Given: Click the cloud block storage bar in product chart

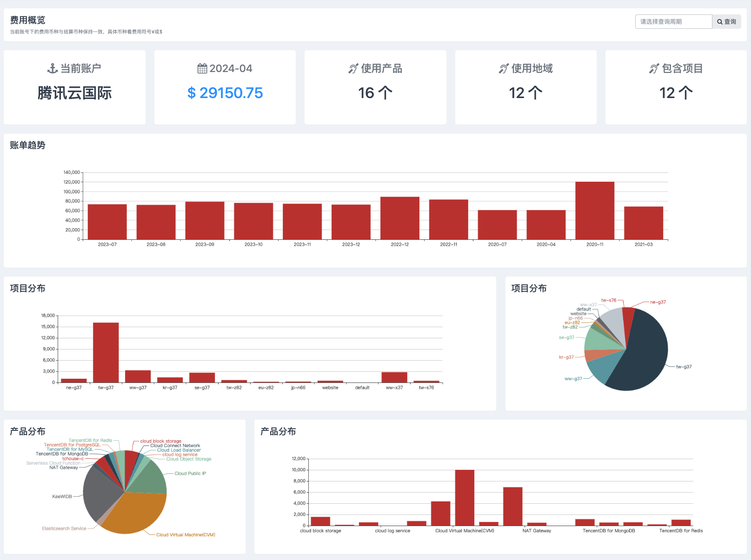Looking at the screenshot, I should [320, 521].
